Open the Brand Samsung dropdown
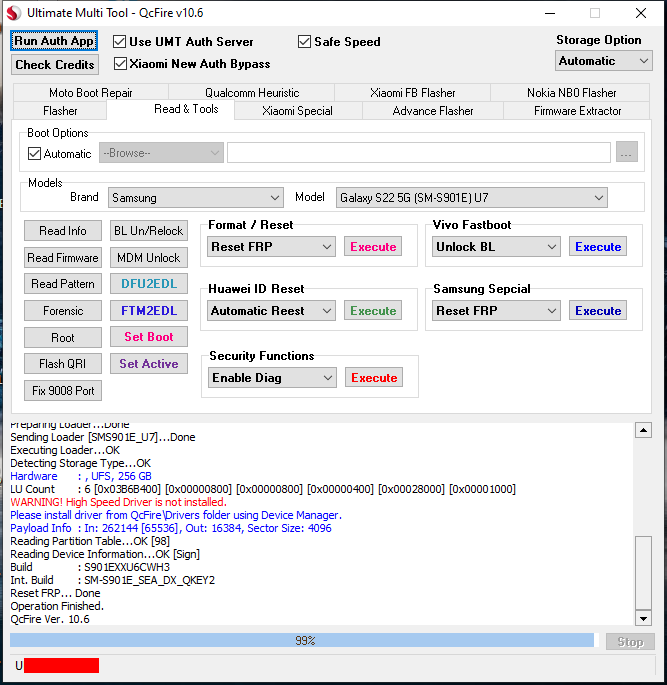The image size is (667, 685). [x=196, y=198]
